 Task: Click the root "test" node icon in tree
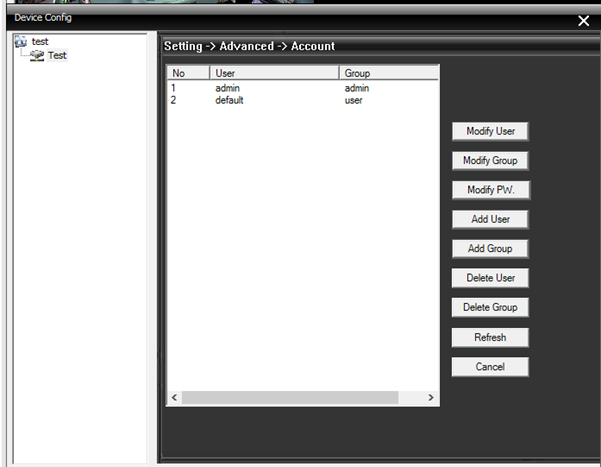pos(22,42)
